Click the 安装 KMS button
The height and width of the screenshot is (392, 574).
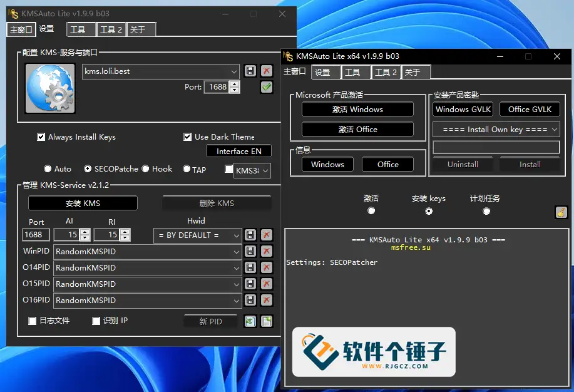pyautogui.click(x=82, y=203)
